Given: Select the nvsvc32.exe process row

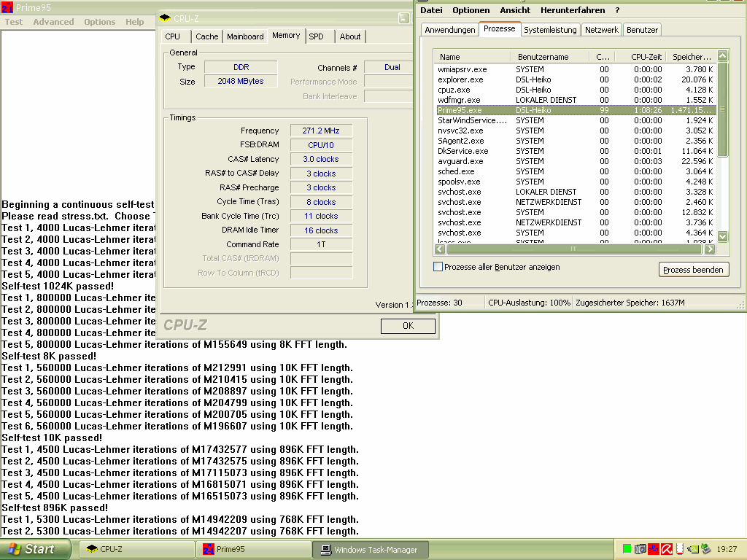Looking at the screenshot, I should click(x=575, y=131).
